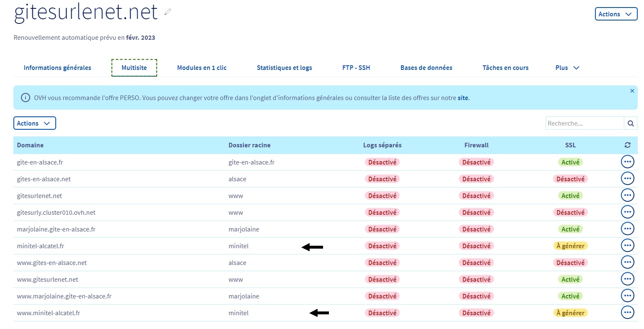The width and height of the screenshot is (644, 329).
Task: Click the refresh icon in table header
Action: (x=627, y=145)
